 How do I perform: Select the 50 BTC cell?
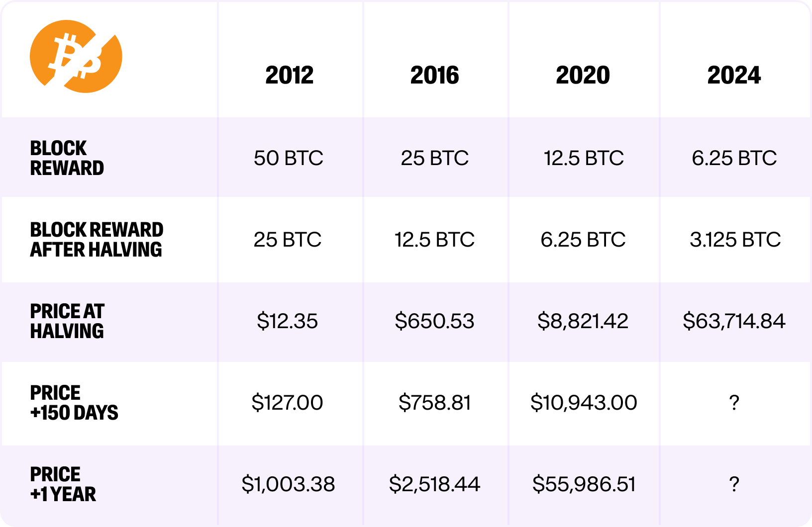coord(289,158)
